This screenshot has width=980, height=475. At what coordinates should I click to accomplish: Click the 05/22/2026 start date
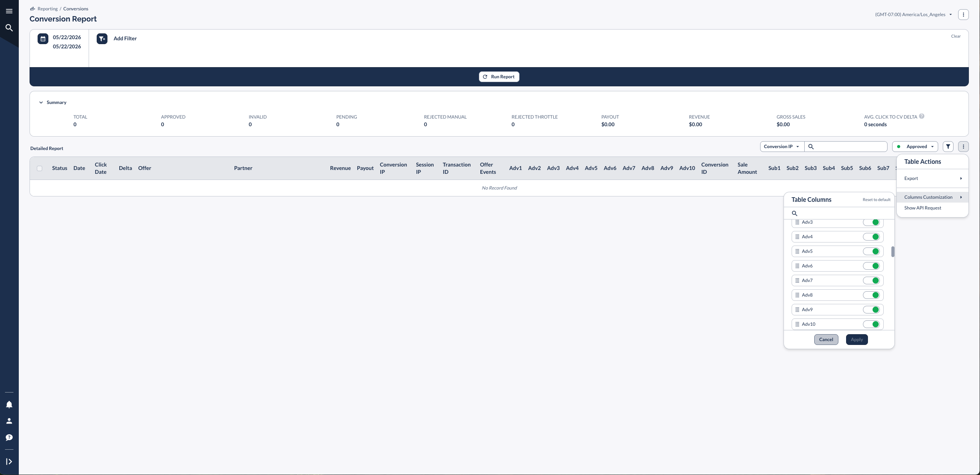[x=67, y=37]
